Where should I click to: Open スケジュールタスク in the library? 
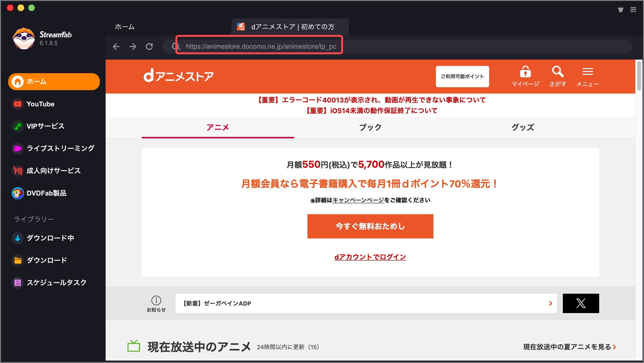pyautogui.click(x=49, y=283)
